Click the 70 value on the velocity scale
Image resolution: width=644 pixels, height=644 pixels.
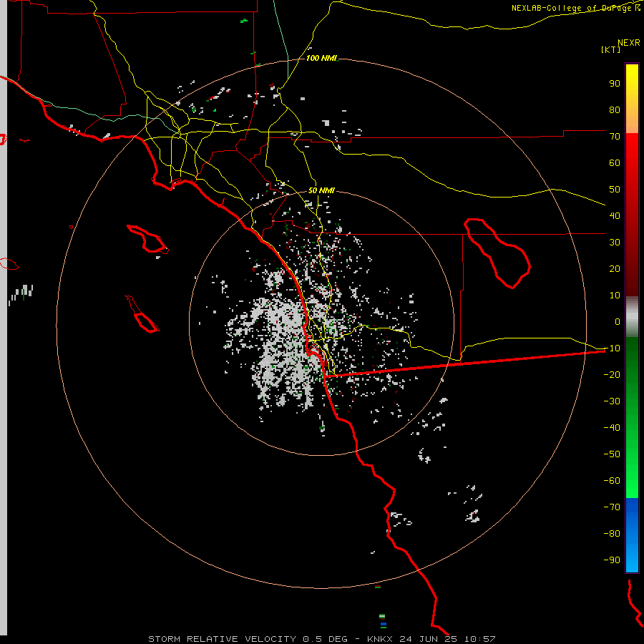pos(615,137)
